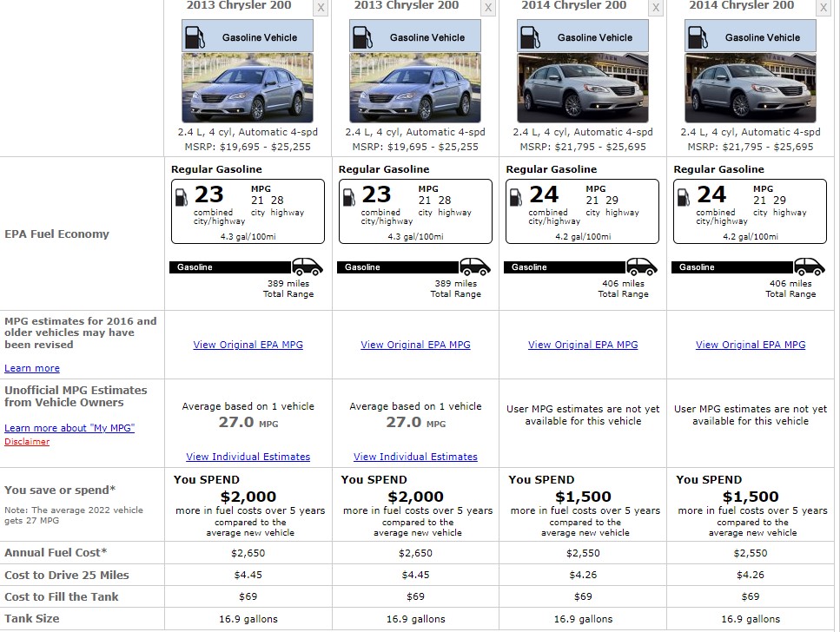Open View Original EPA MPG in fourth column

(751, 345)
